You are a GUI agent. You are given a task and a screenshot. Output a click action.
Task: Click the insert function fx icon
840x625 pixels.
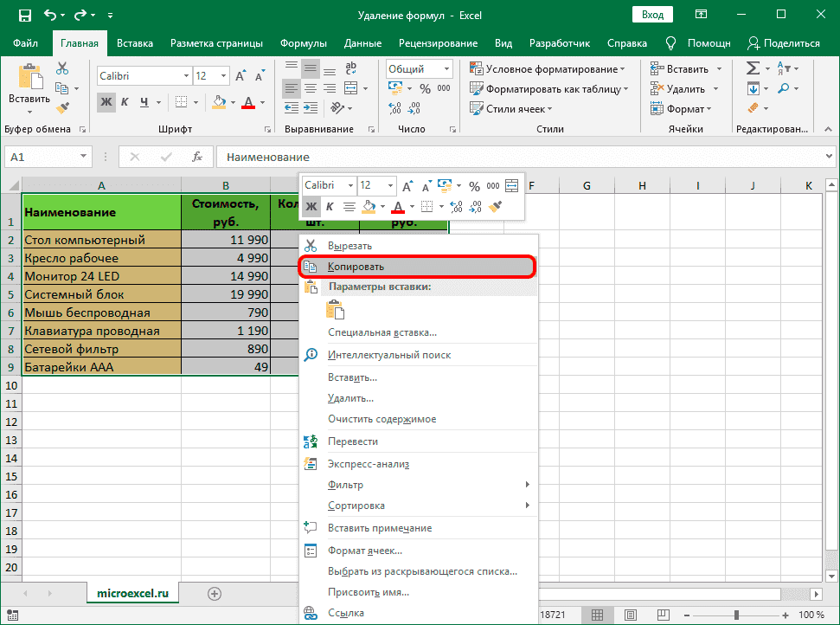(197, 157)
